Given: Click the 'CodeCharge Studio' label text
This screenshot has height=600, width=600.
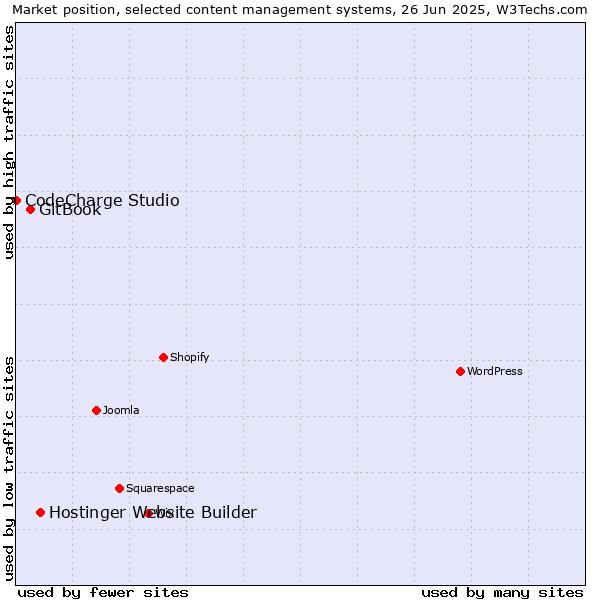Looking at the screenshot, I should (103, 201).
